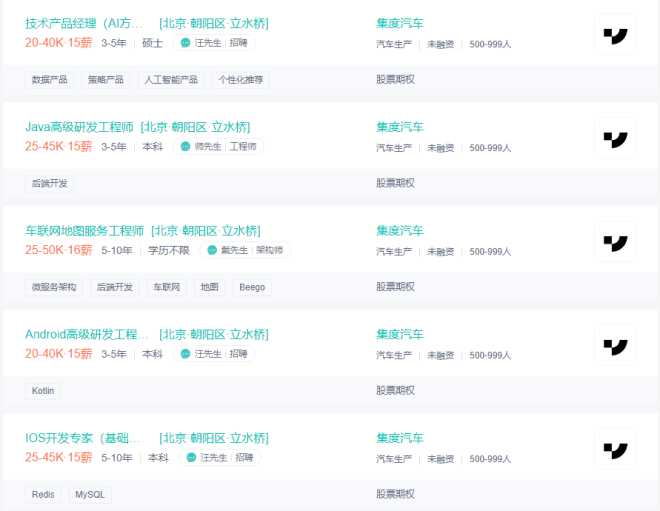Click 集度汽车 company name in Android row
The image size is (660, 511).
pos(400,335)
